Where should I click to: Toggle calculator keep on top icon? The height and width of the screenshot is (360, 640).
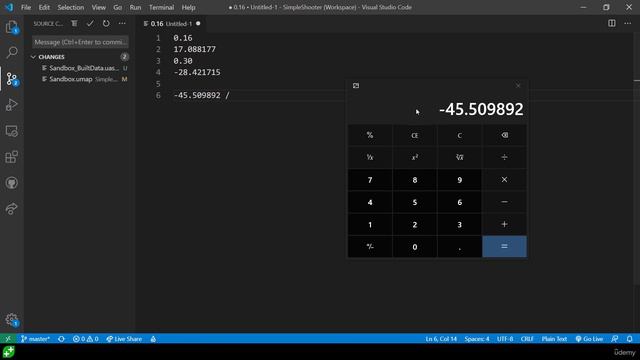(x=356, y=86)
